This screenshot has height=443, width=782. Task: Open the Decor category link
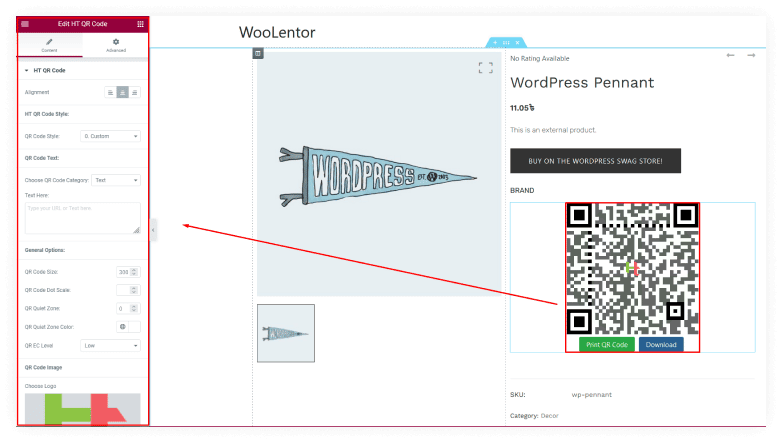click(550, 416)
